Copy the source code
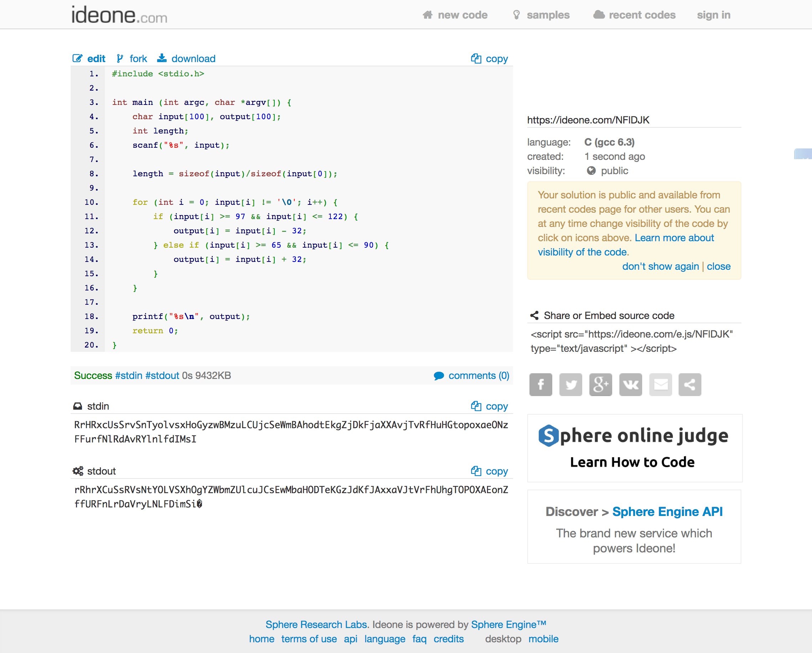Screen dimensions: 812x653 pos(489,59)
